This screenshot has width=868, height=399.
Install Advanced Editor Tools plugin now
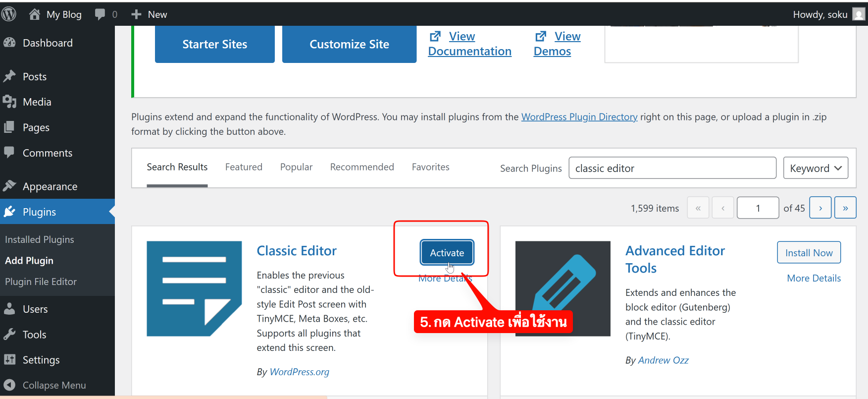tap(809, 253)
